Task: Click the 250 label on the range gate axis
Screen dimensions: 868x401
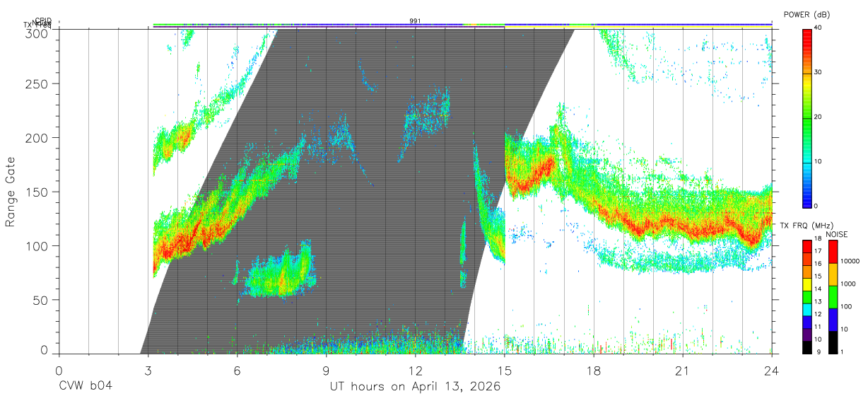Action: (x=37, y=84)
